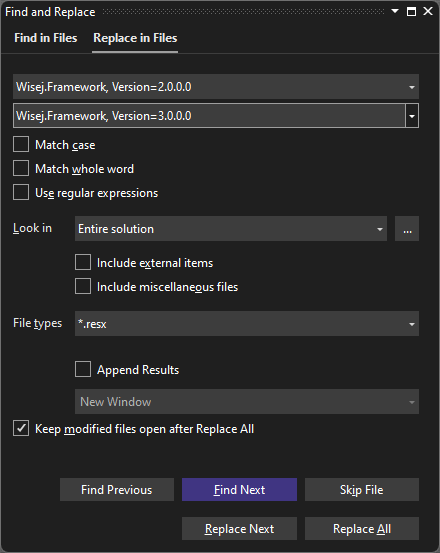
Task: Uncheck Keep modified files open after Replace All
Action: point(21,429)
